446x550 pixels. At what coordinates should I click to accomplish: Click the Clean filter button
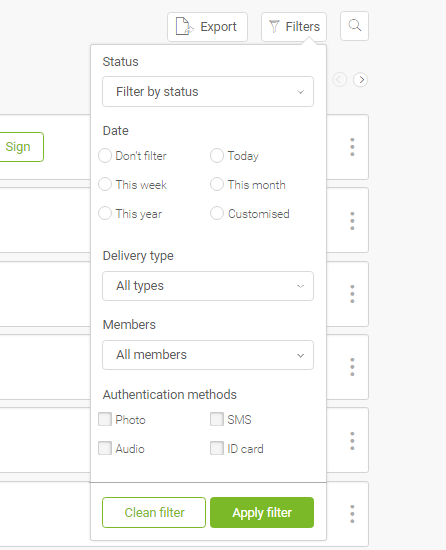(x=154, y=512)
